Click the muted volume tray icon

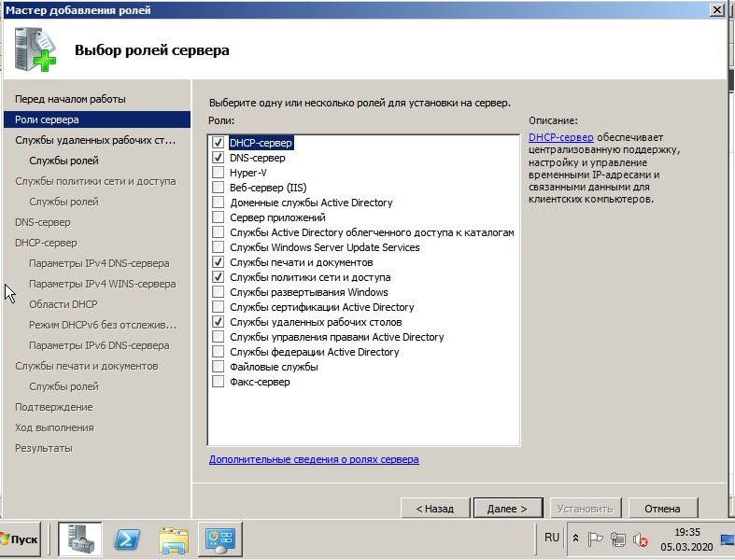[x=640, y=539]
